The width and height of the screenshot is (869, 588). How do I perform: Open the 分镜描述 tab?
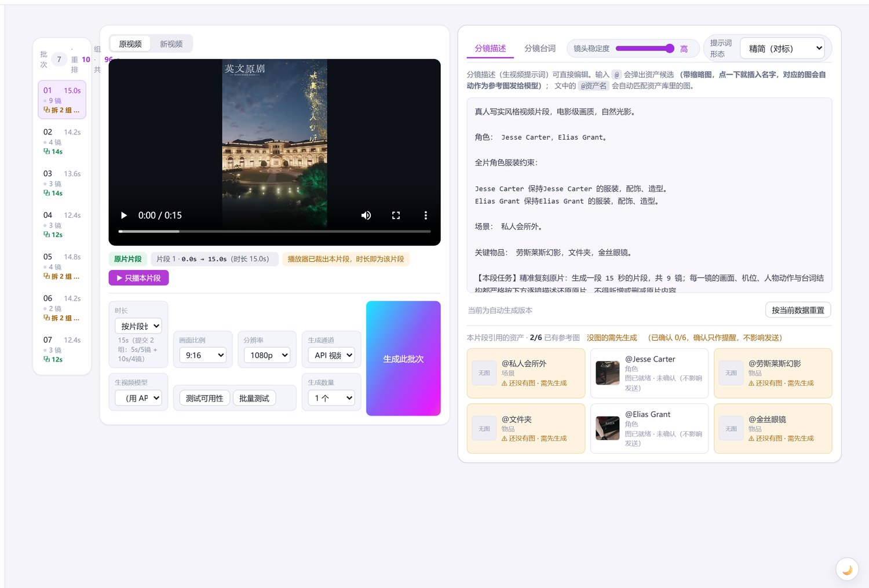pyautogui.click(x=491, y=49)
